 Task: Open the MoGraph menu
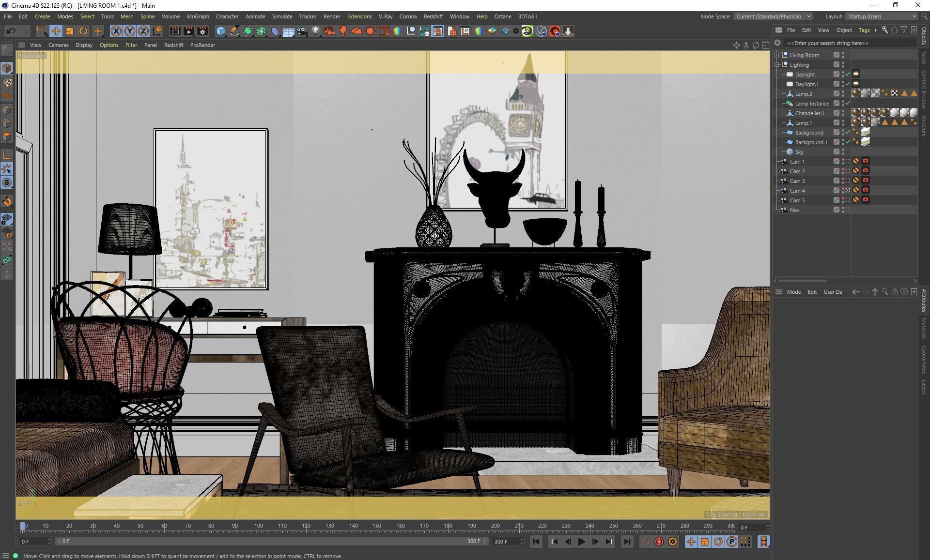[x=198, y=16]
